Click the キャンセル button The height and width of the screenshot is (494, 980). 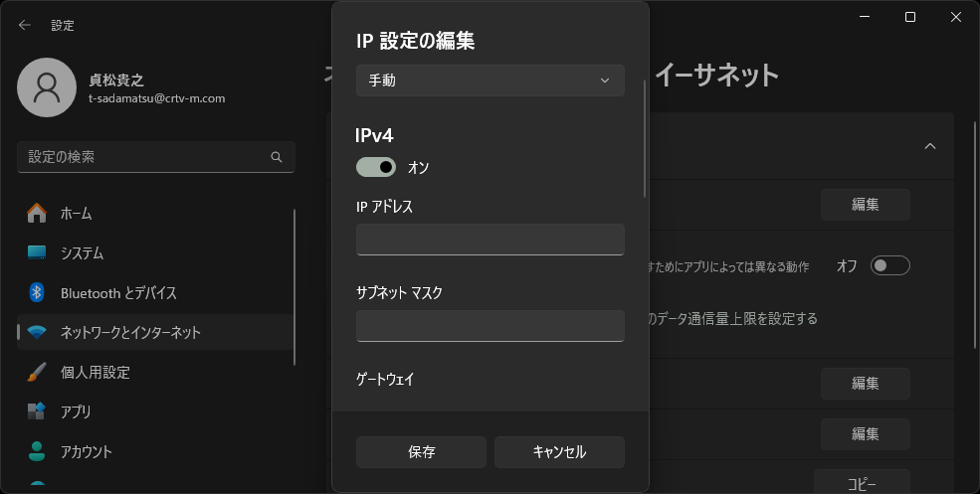pyautogui.click(x=559, y=452)
